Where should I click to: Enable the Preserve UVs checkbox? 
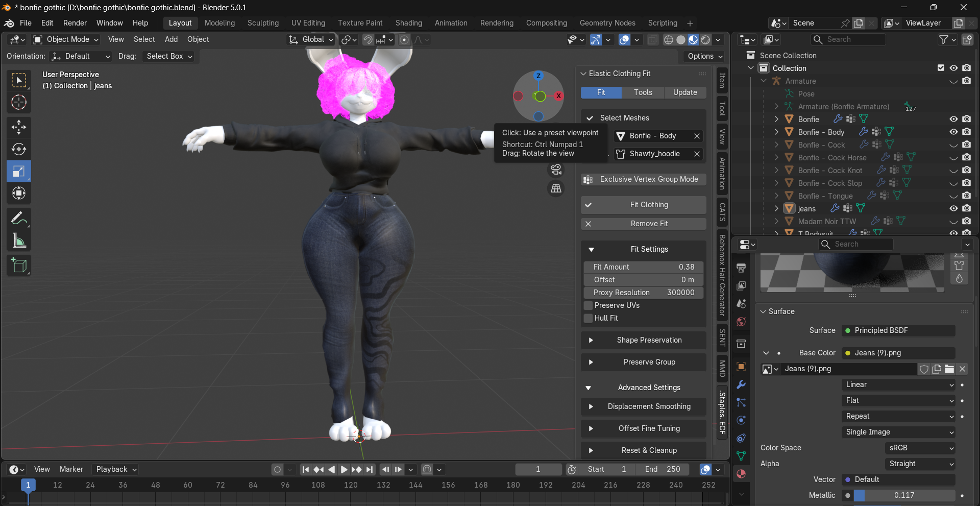pyautogui.click(x=589, y=305)
